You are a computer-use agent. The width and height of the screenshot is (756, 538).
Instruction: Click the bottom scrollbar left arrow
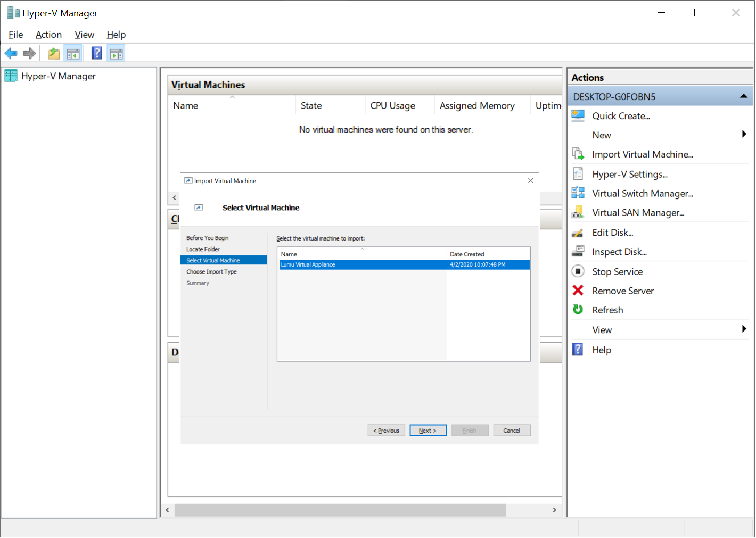(x=167, y=510)
